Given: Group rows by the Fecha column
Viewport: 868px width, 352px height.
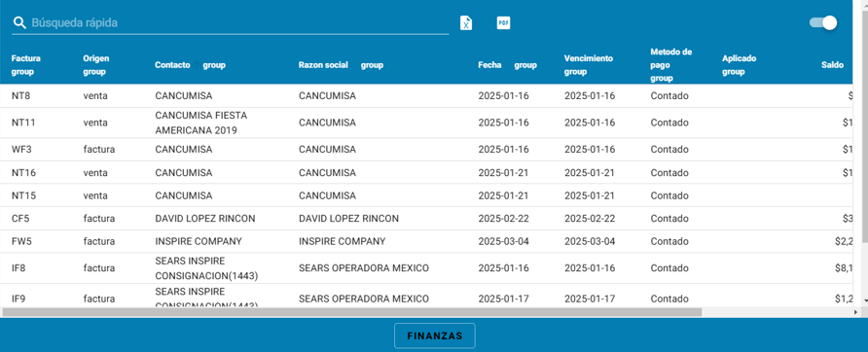Looking at the screenshot, I should tap(525, 65).
